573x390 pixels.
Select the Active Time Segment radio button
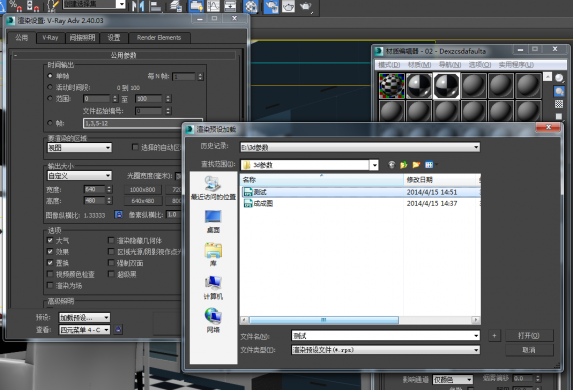click(x=50, y=87)
